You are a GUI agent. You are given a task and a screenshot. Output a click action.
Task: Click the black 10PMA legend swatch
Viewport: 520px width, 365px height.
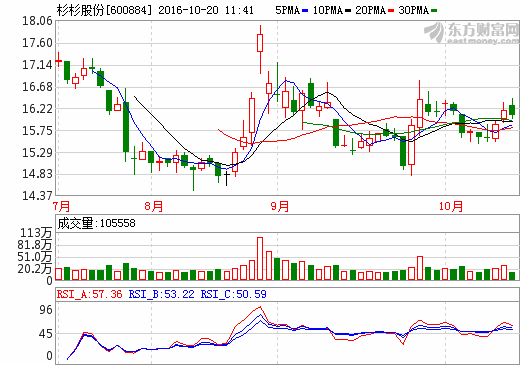(348, 11)
